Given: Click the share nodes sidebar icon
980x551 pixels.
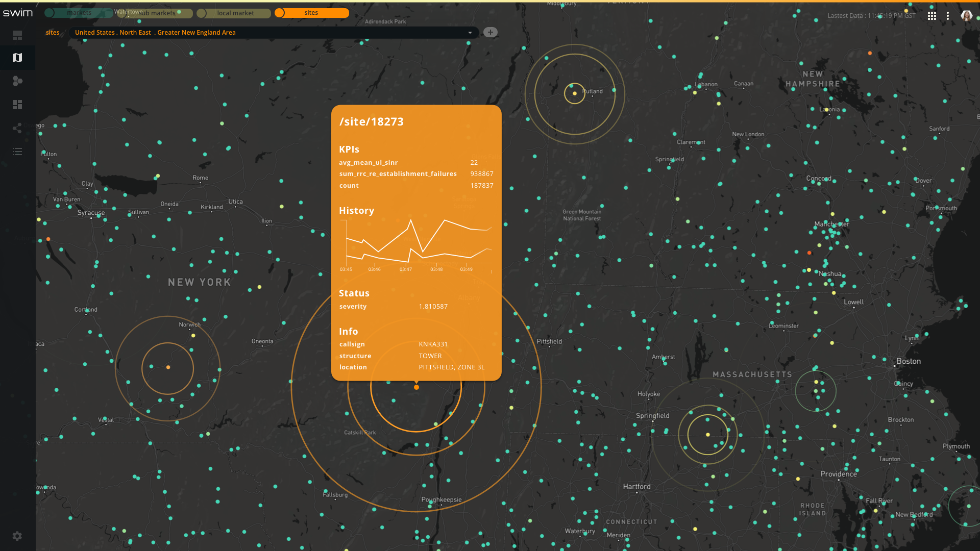Looking at the screenshot, I should (17, 128).
